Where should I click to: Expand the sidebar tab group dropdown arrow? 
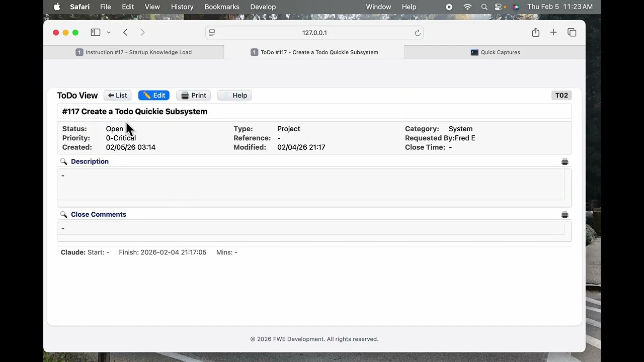[x=108, y=33]
